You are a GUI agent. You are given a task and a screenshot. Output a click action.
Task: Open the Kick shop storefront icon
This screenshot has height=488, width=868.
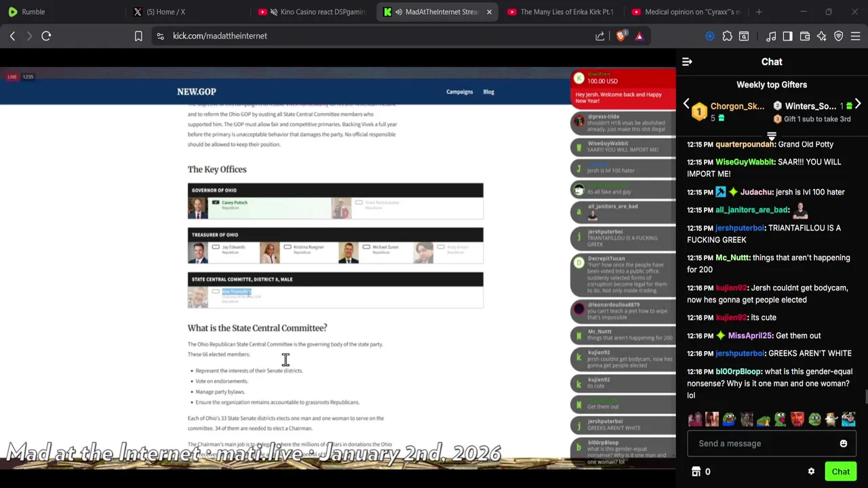point(696,472)
